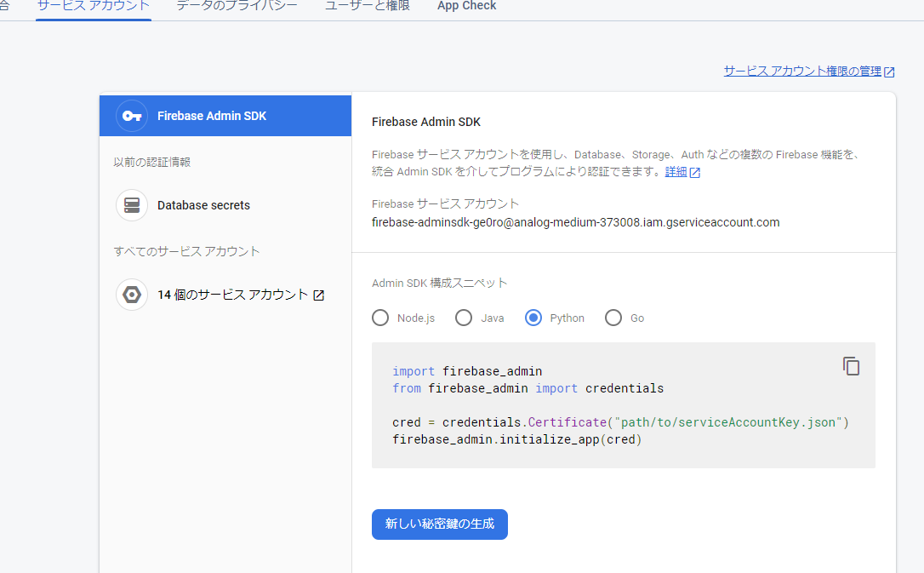Click the key icon beside Firebase Admin SDK
Screen dimensions: 924x573
pos(131,116)
